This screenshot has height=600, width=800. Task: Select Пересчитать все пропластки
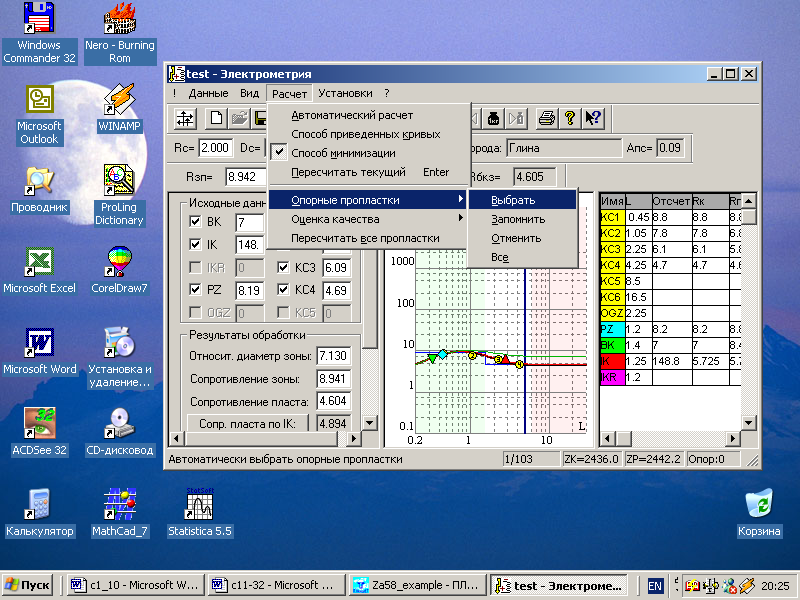coord(368,238)
